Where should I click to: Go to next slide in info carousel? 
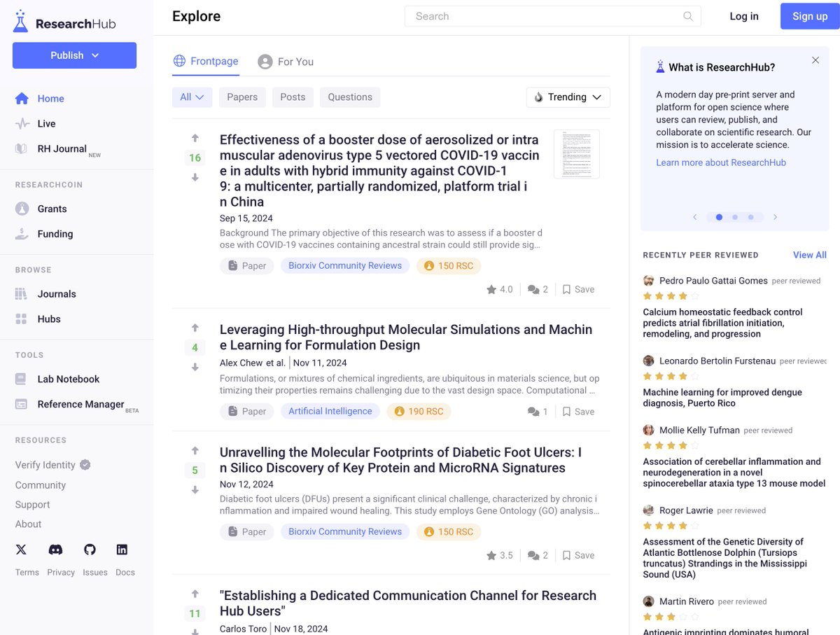[775, 217]
